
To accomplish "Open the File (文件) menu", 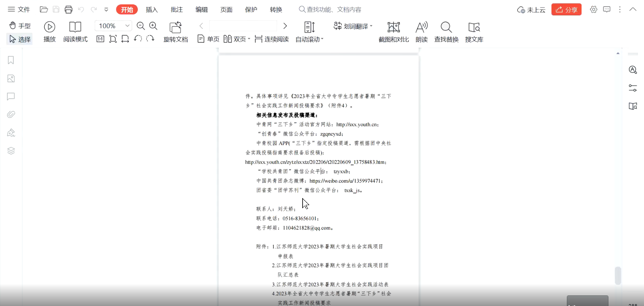I will tap(19, 9).
